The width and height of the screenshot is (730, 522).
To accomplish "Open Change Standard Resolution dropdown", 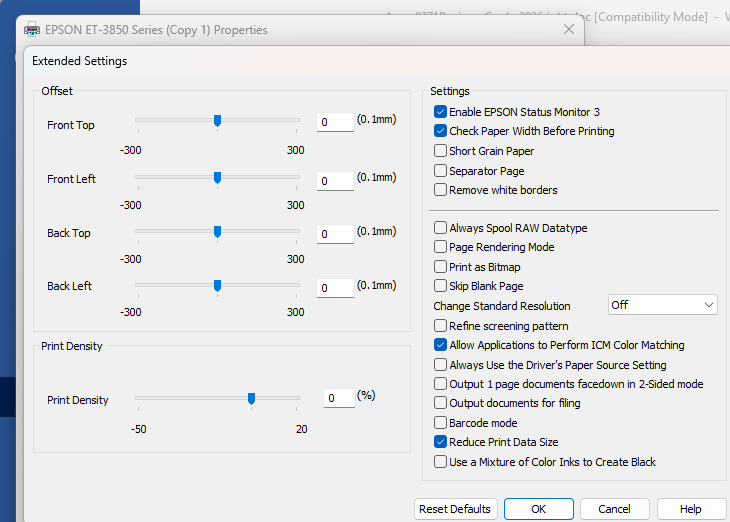I will point(663,305).
